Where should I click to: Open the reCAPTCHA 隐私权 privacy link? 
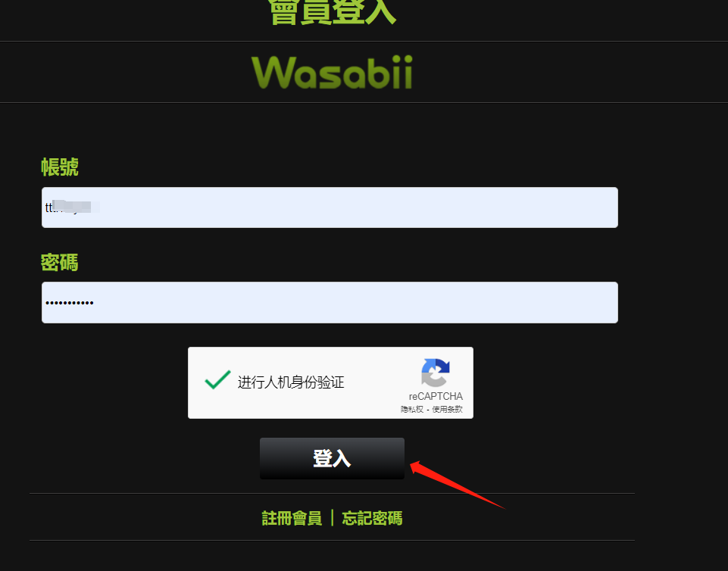(412, 409)
